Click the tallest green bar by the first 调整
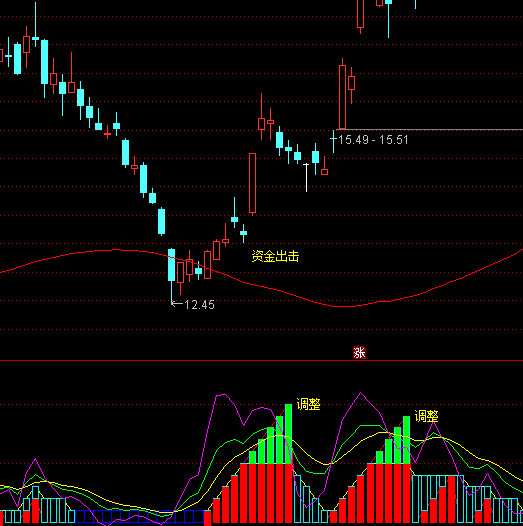 click(x=289, y=434)
